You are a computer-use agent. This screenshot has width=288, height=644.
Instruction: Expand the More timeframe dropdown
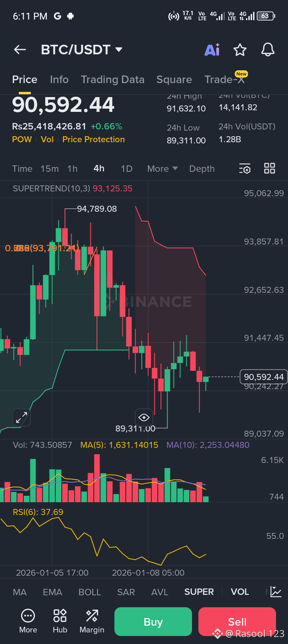162,169
